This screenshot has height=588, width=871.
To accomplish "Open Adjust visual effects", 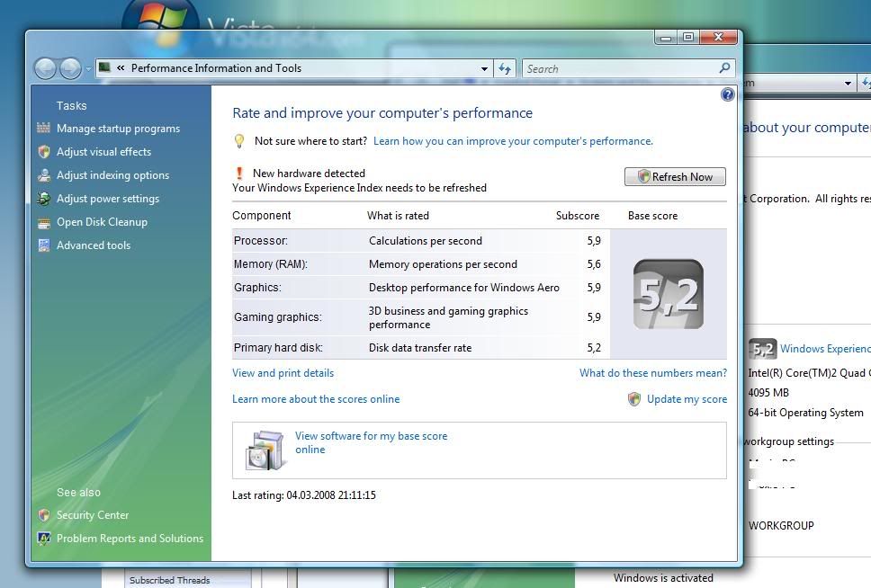I will click(103, 152).
